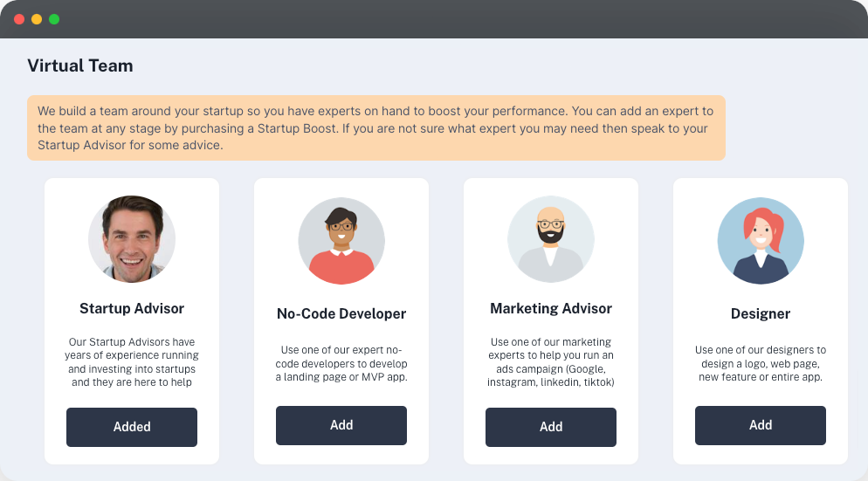The width and height of the screenshot is (868, 481).
Task: Click the No-Code Developer heading
Action: tap(341, 313)
